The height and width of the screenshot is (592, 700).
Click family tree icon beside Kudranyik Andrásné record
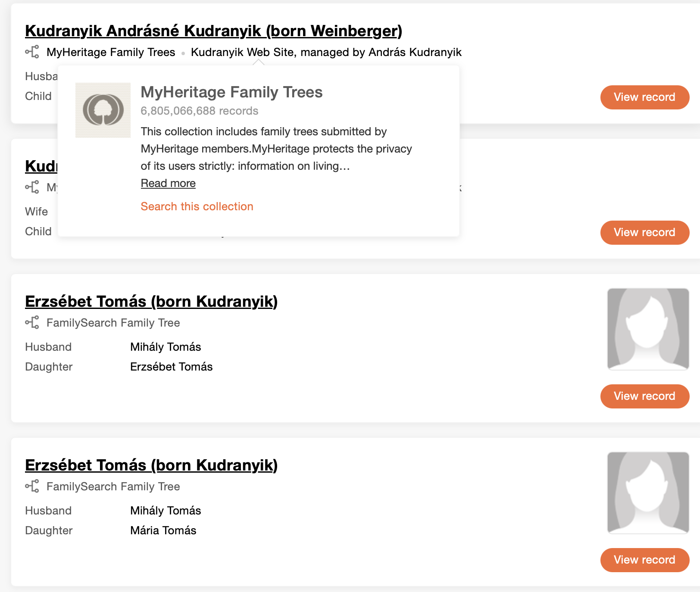click(x=32, y=52)
